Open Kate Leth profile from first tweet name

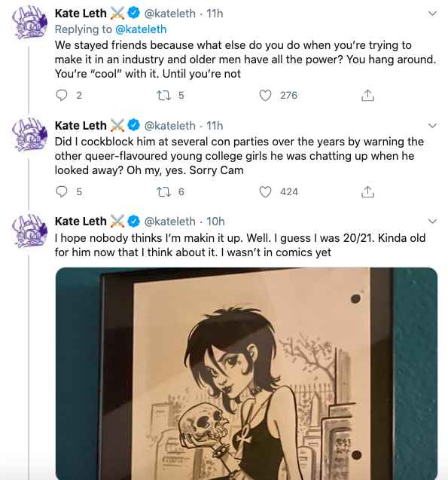(81, 14)
